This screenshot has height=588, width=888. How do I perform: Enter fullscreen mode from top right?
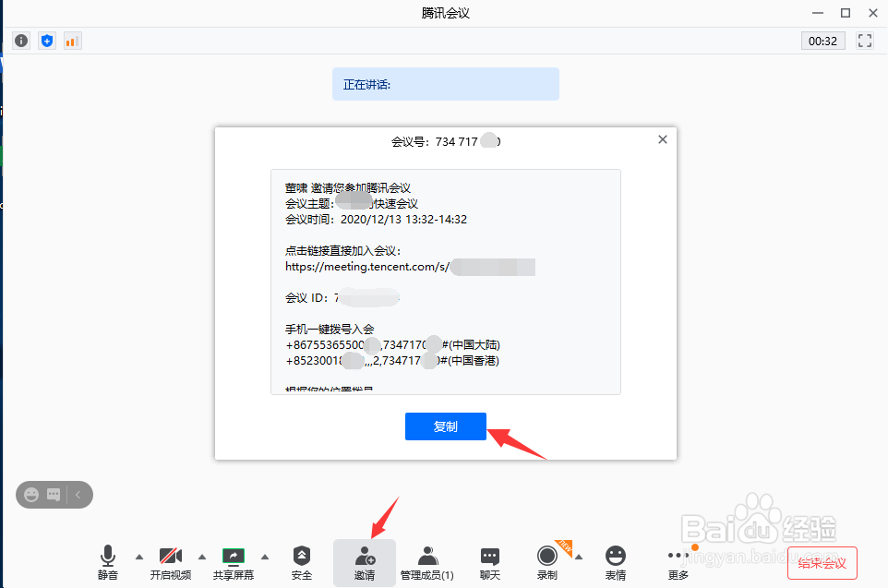tap(864, 40)
